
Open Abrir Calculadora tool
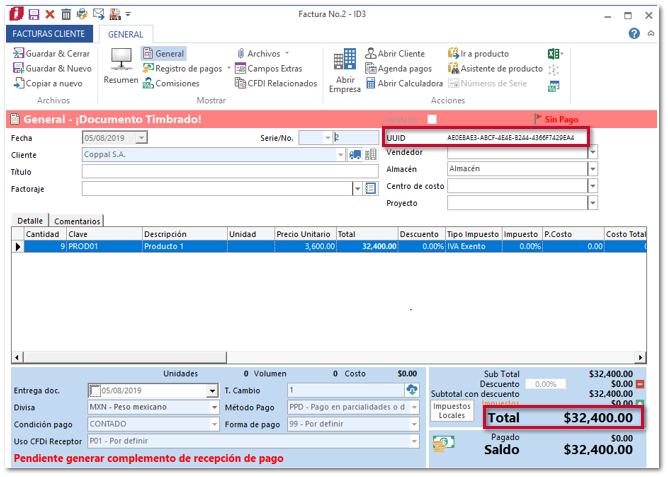[370, 84]
